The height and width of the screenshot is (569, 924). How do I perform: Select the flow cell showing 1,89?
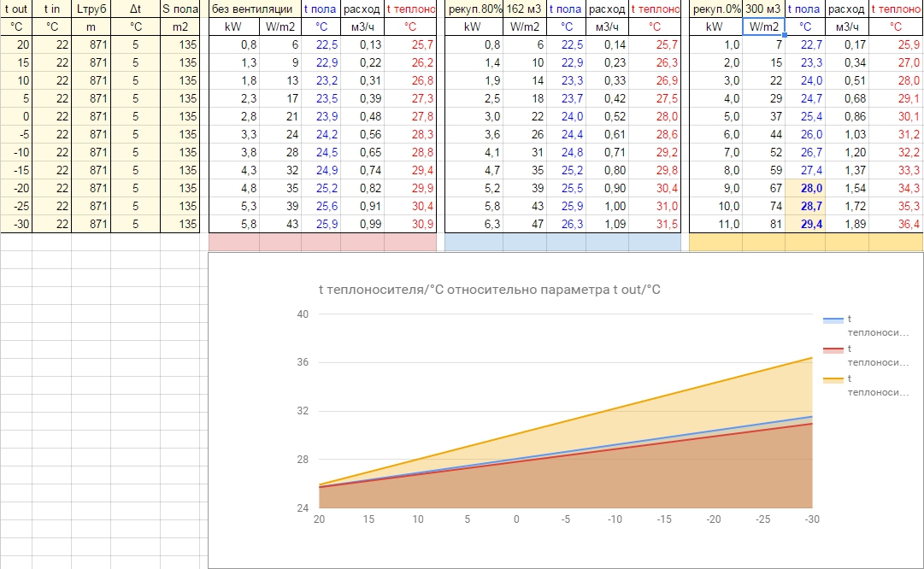(x=847, y=224)
